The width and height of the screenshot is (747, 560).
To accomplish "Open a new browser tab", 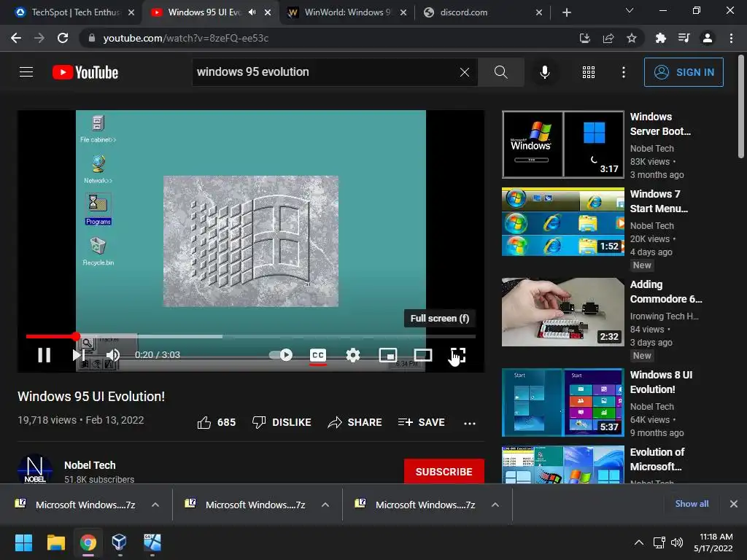I will pyautogui.click(x=567, y=12).
